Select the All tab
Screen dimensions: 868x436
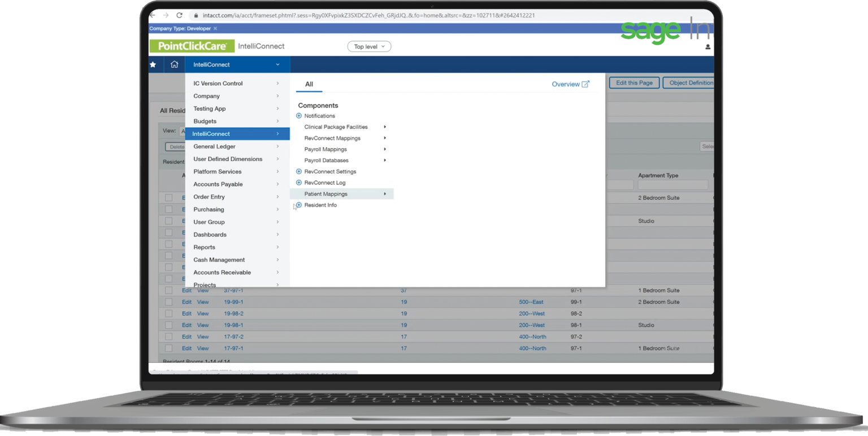[x=309, y=83]
